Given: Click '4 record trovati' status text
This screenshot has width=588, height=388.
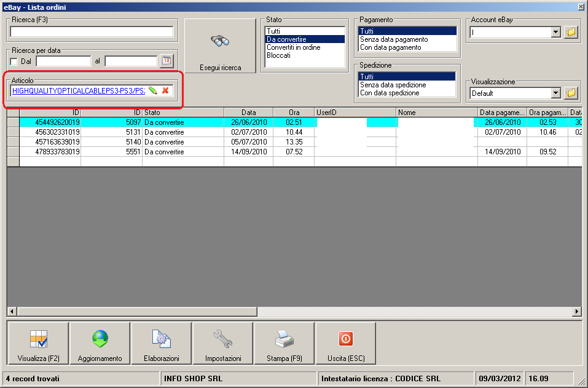Looking at the screenshot, I should pos(33,379).
